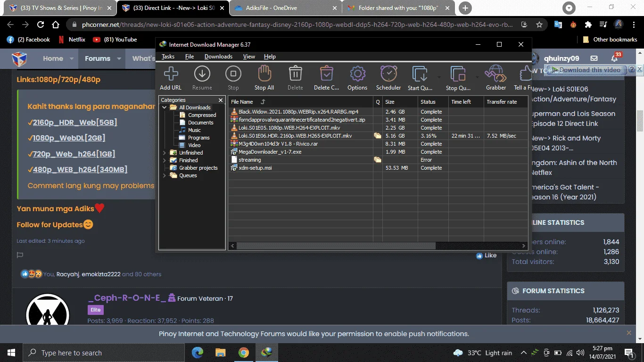Select the Programs category
Screen dimensions: 644x362
pyautogui.click(x=198, y=138)
